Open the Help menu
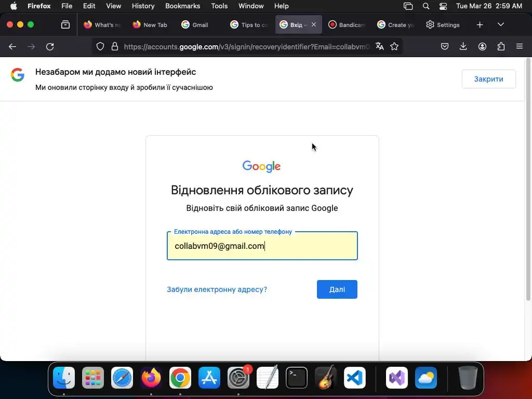Image resolution: width=532 pixels, height=399 pixels. point(281,6)
